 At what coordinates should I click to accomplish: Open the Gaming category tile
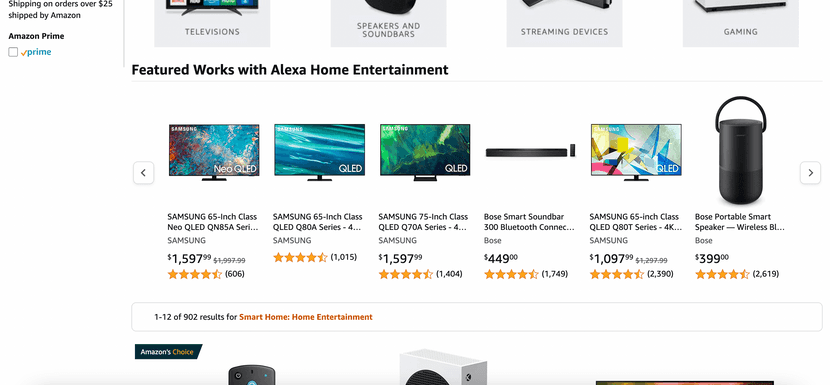click(x=741, y=23)
